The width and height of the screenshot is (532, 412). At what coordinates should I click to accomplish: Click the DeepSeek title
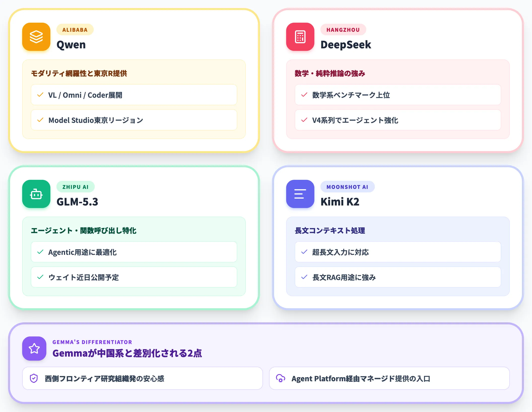pos(346,45)
